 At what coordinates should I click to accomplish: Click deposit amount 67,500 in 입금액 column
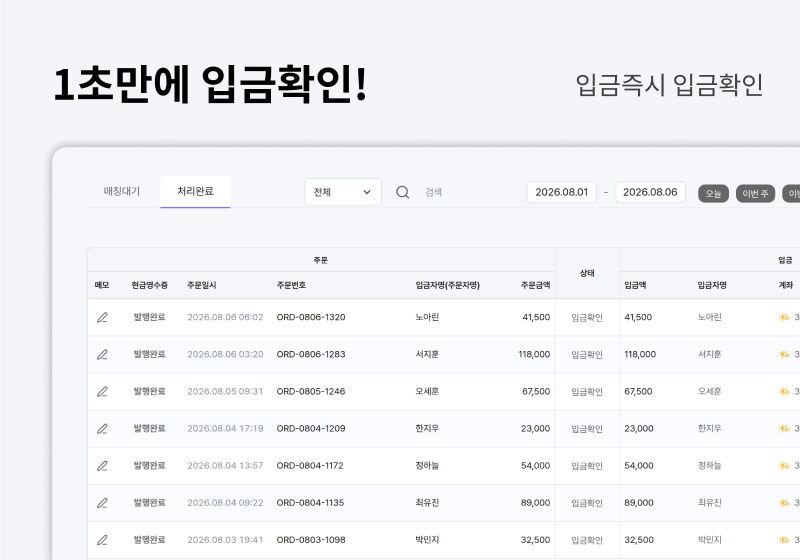point(638,392)
